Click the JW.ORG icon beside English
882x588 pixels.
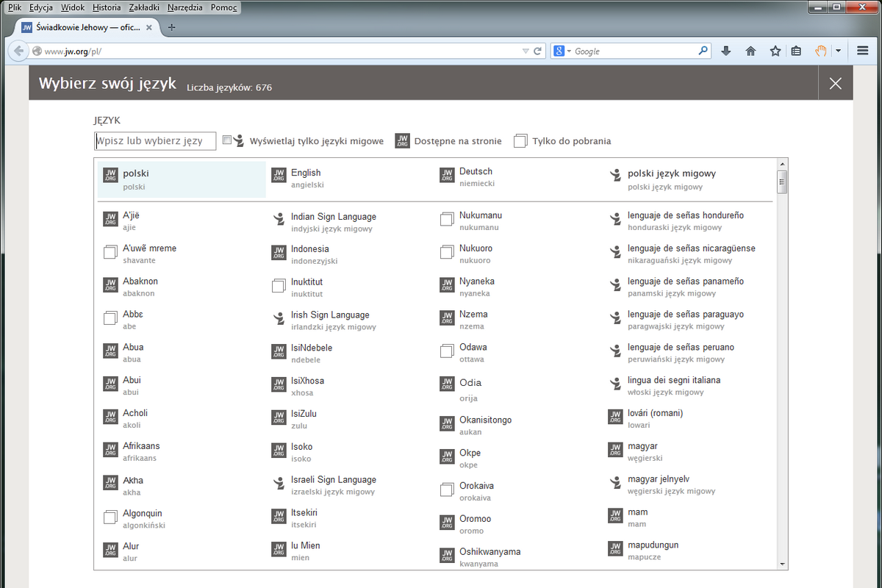279,175
